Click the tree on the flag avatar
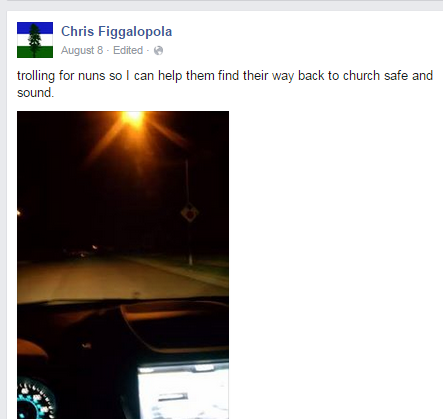Screen dimensions: 443x419 pyautogui.click(x=35, y=40)
